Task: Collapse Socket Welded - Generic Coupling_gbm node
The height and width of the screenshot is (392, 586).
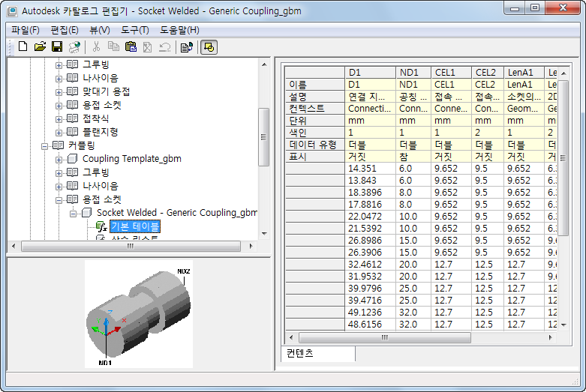Action: tap(73, 214)
